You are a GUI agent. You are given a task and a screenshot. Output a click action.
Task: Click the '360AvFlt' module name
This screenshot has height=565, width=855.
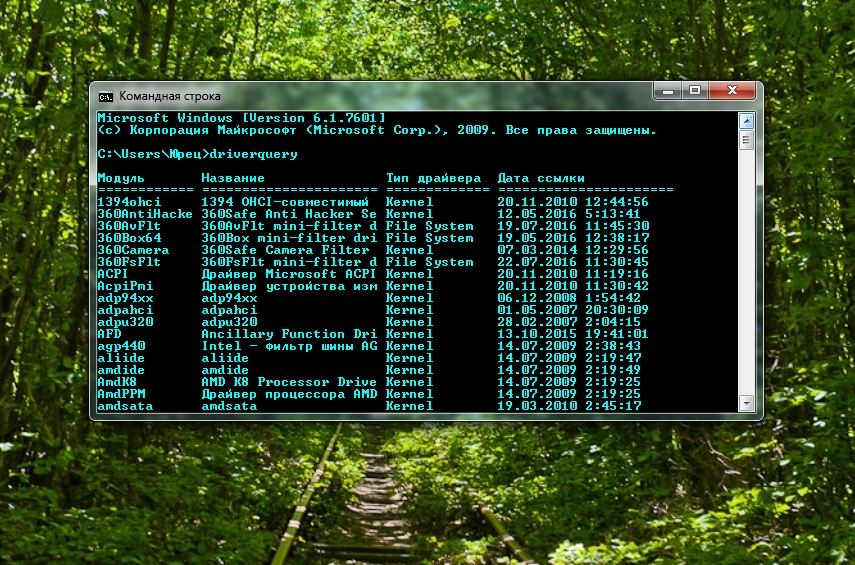tap(129, 226)
